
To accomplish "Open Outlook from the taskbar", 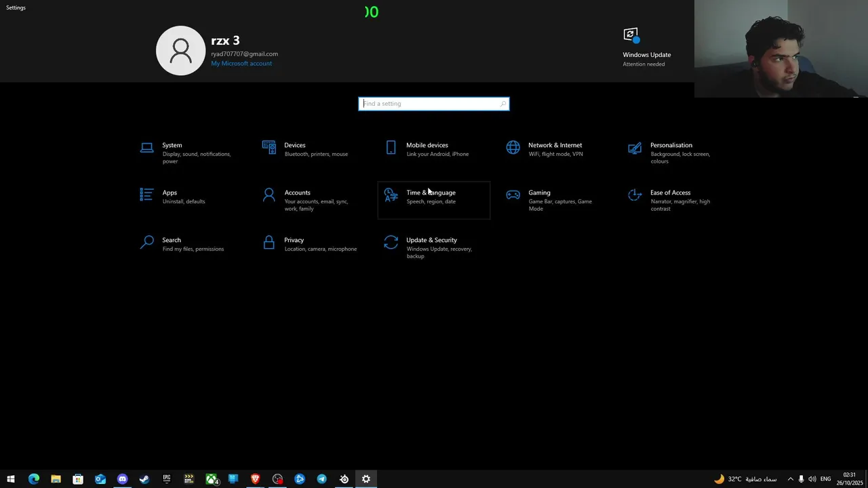I will [x=100, y=479].
